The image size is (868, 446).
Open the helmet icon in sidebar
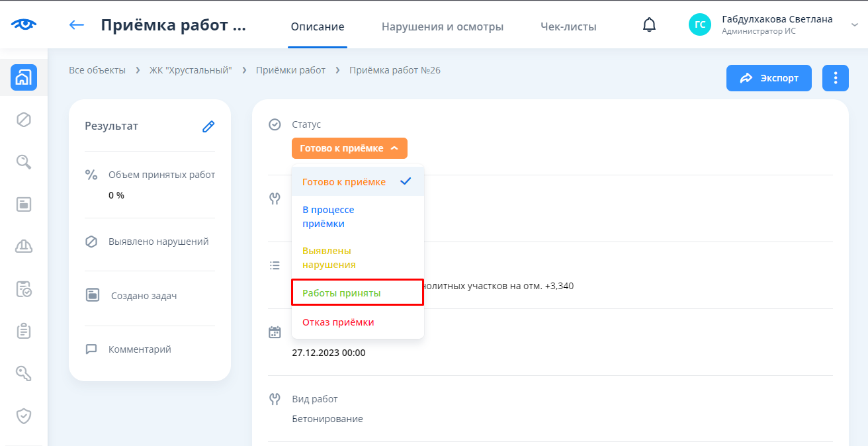[x=24, y=247]
